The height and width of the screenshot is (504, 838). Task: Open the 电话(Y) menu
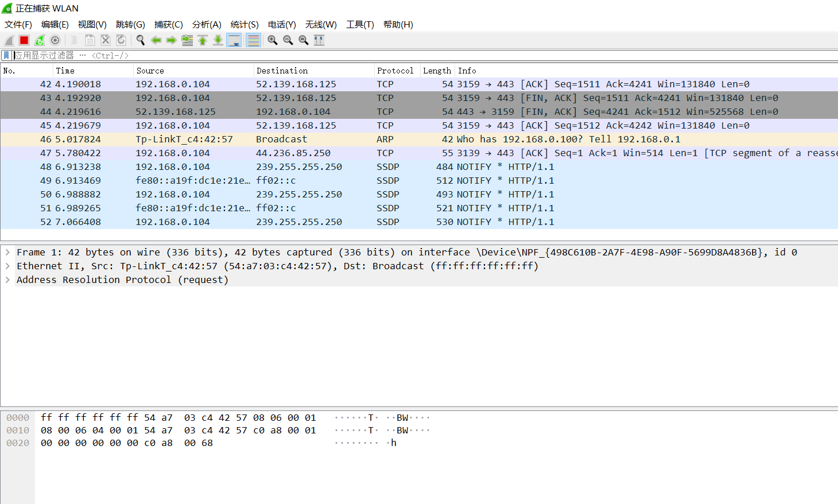[282, 24]
